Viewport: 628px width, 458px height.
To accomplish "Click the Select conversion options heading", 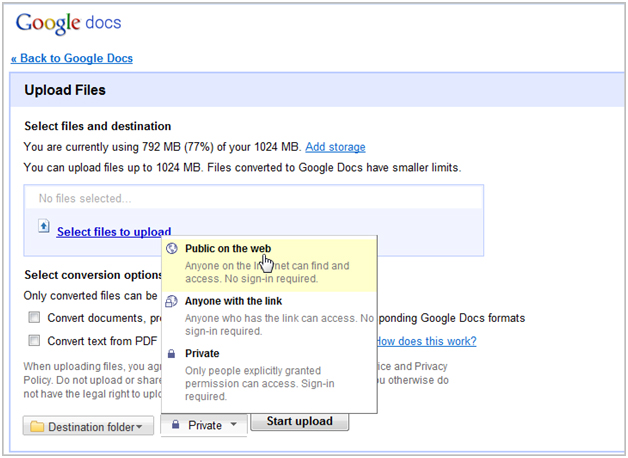I will 93,275.
